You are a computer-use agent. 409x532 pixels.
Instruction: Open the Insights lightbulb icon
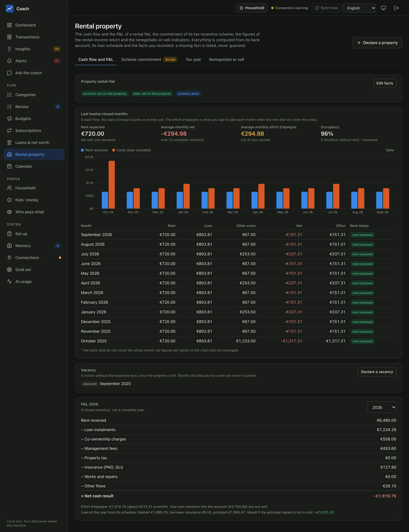pos(9,49)
